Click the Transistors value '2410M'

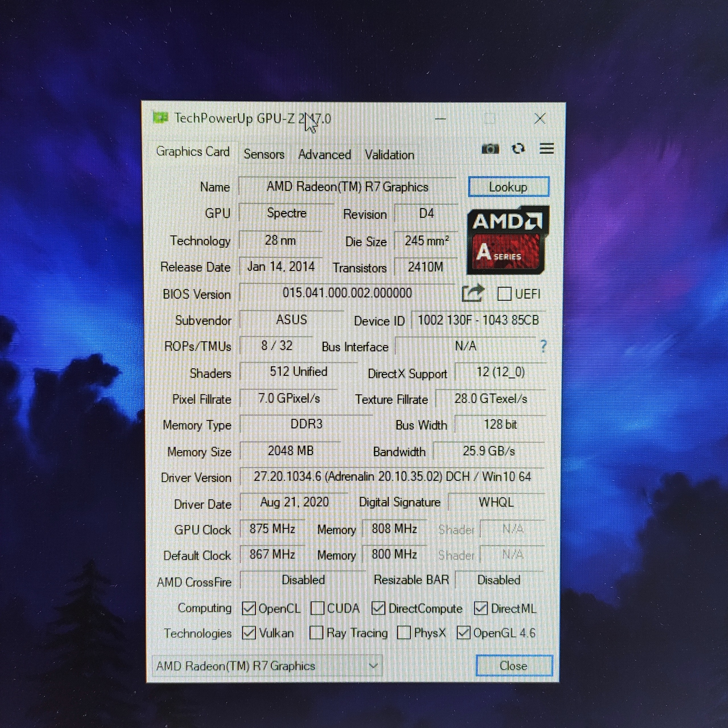click(426, 267)
